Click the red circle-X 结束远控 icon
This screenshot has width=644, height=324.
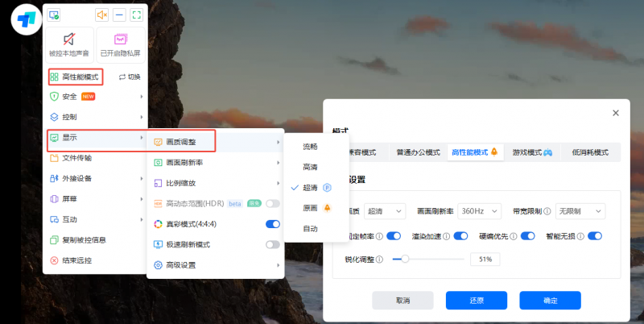(54, 260)
